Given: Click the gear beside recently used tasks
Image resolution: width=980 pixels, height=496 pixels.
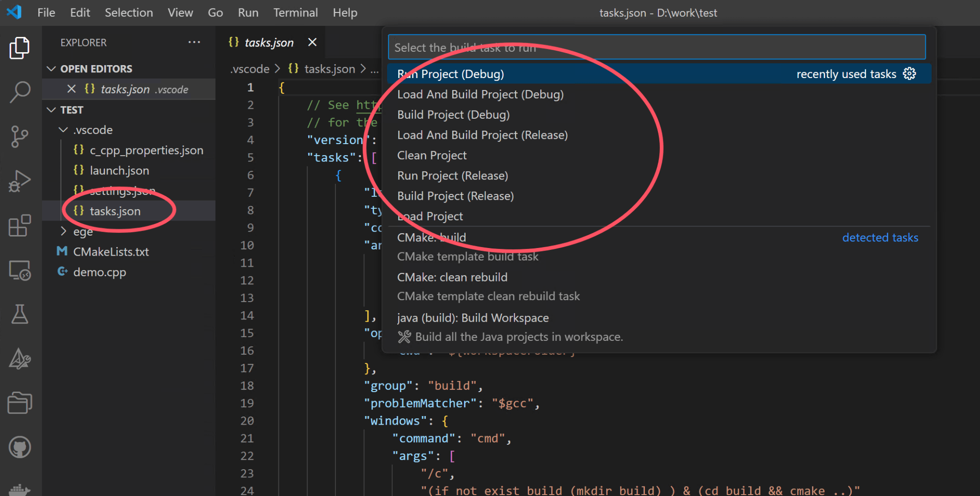Looking at the screenshot, I should [x=909, y=73].
